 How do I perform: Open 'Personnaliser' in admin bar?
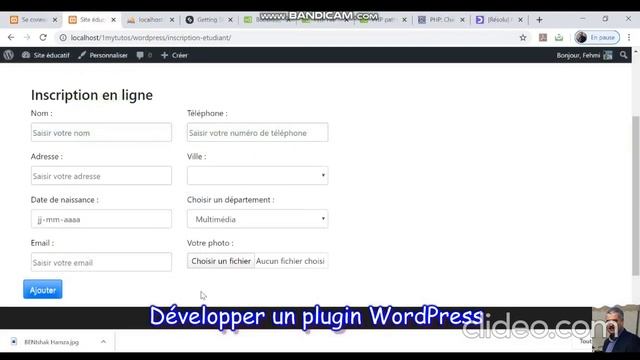tap(103, 55)
